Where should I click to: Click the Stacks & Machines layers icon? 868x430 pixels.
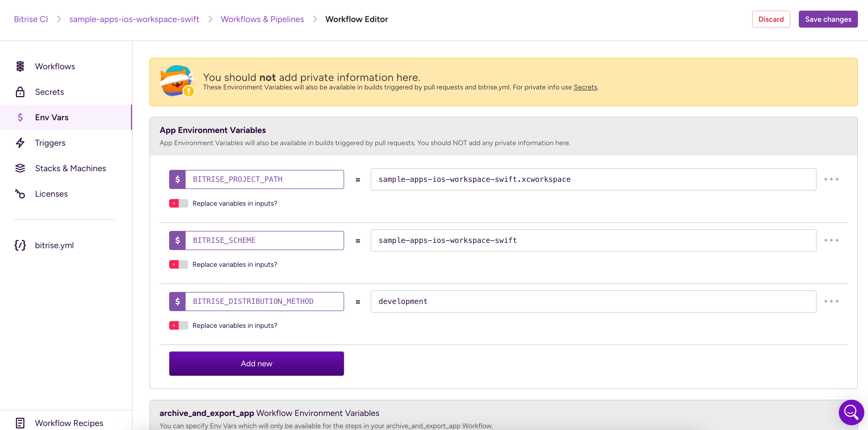click(20, 168)
